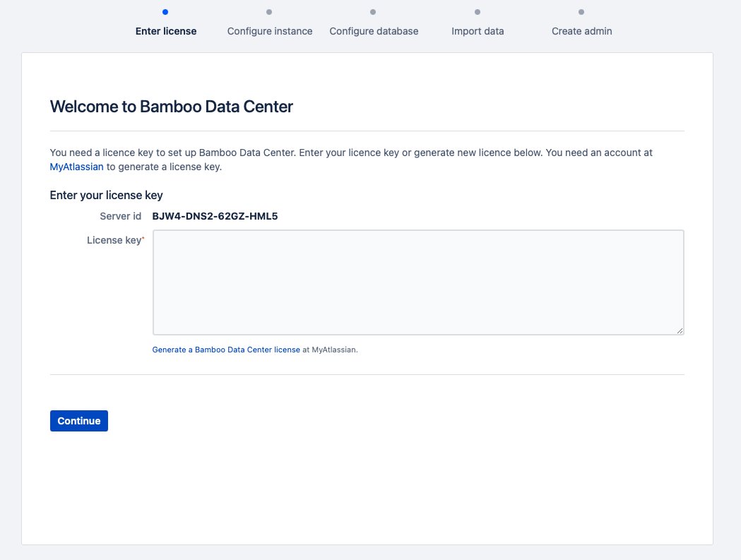This screenshot has width=741, height=560.
Task: Click the Enter your license key subheading
Action: [x=106, y=195]
